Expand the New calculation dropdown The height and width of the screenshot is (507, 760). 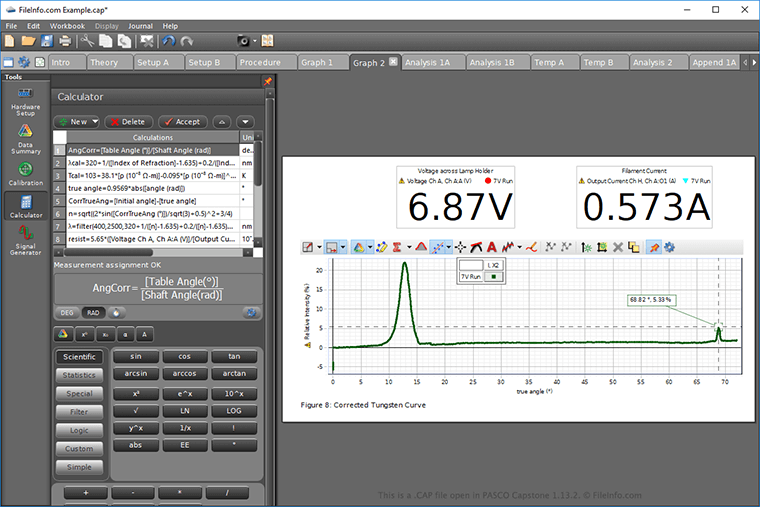point(95,121)
